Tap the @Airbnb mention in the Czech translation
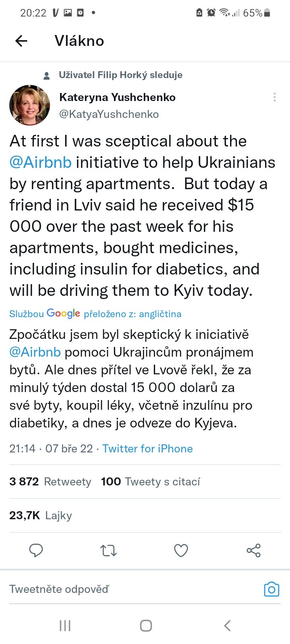Image resolution: width=290 pixels, height=644 pixels. (35, 352)
